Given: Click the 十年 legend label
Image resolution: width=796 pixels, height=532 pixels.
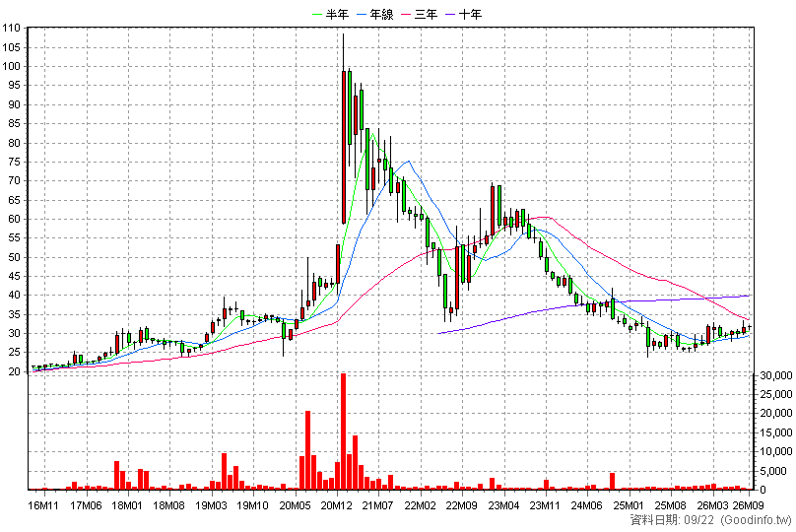Looking at the screenshot, I should [470, 14].
